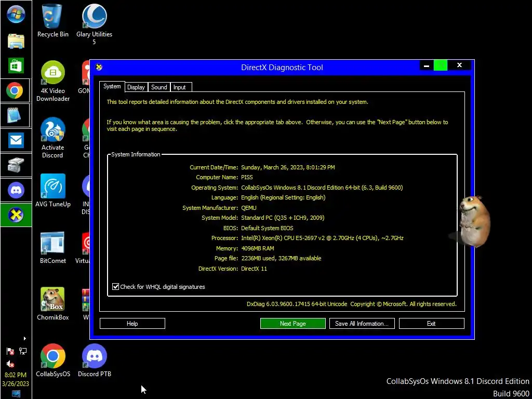Open File Explorer from the taskbar
Screen dimensions: 532x399
pos(16,41)
